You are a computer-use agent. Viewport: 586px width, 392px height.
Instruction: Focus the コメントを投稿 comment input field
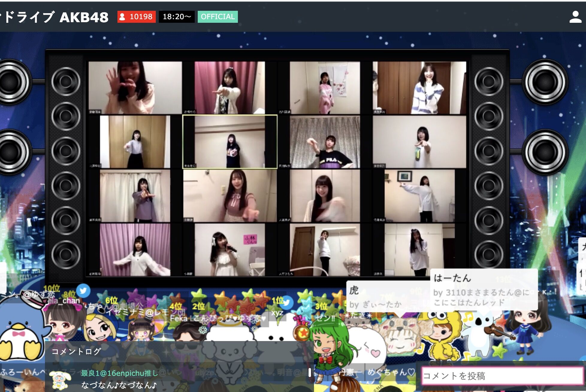point(502,376)
